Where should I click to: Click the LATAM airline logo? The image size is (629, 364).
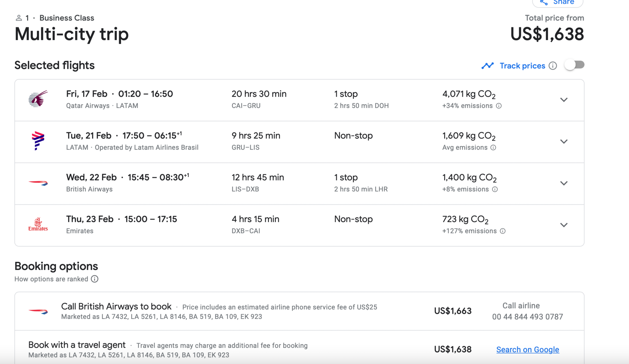pos(38,141)
